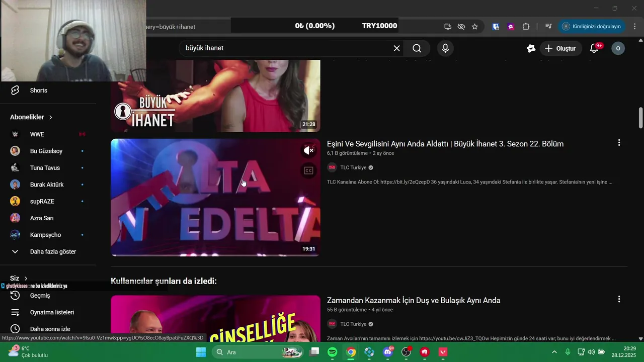Viewport: 644px width, 362px height.
Task: Open the account avatar menu
Action: tap(618, 48)
